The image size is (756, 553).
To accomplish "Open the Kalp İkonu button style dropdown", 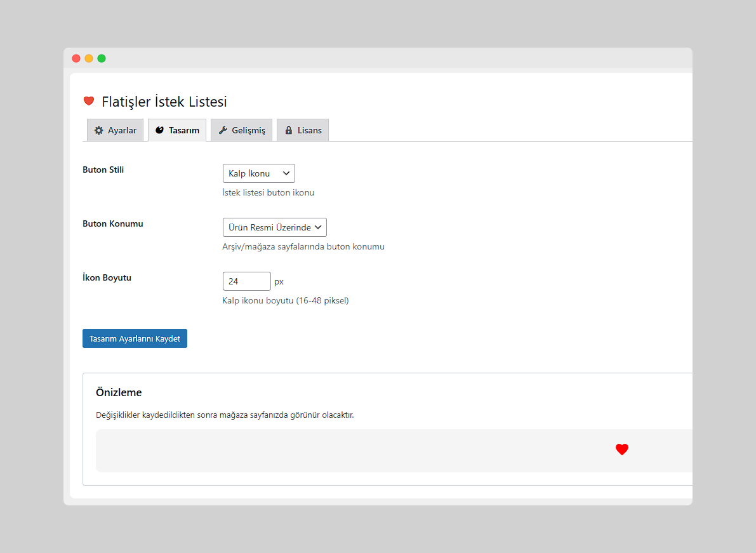I will point(258,173).
